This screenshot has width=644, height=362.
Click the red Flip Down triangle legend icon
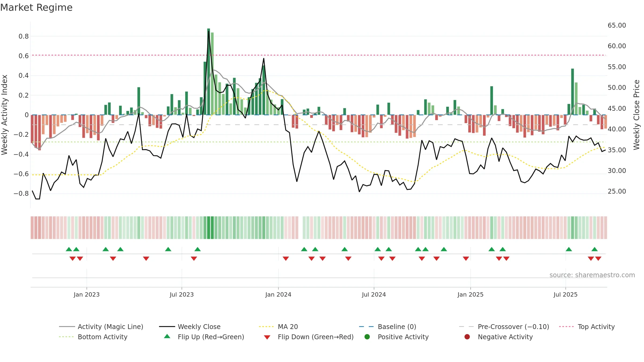pos(267,337)
